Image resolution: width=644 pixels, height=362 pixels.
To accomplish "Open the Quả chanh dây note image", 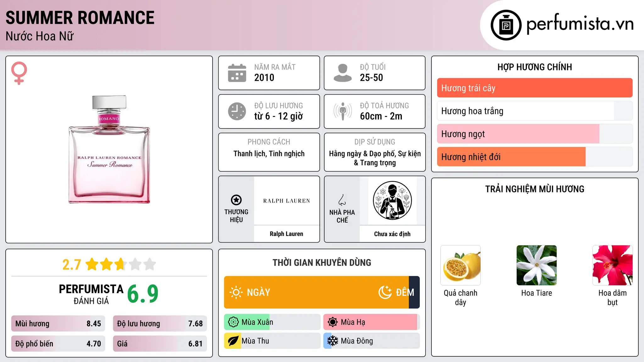I will click(460, 265).
